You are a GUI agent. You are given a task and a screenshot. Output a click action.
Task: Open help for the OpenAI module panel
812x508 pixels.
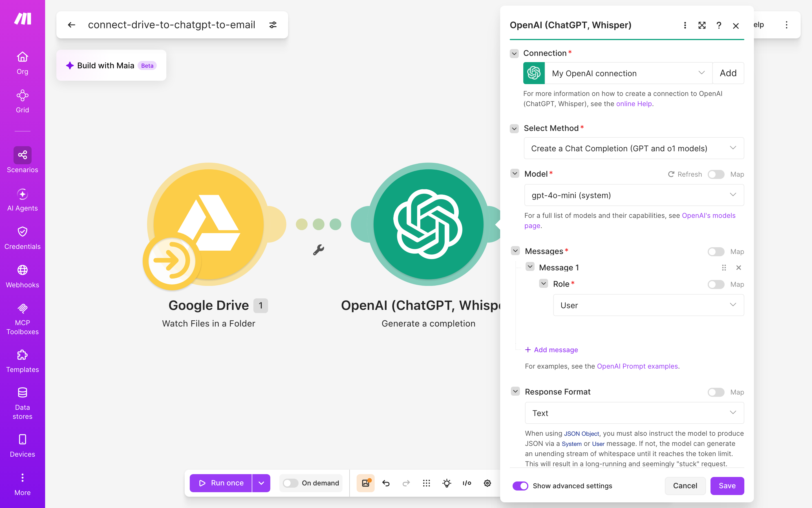click(x=719, y=25)
